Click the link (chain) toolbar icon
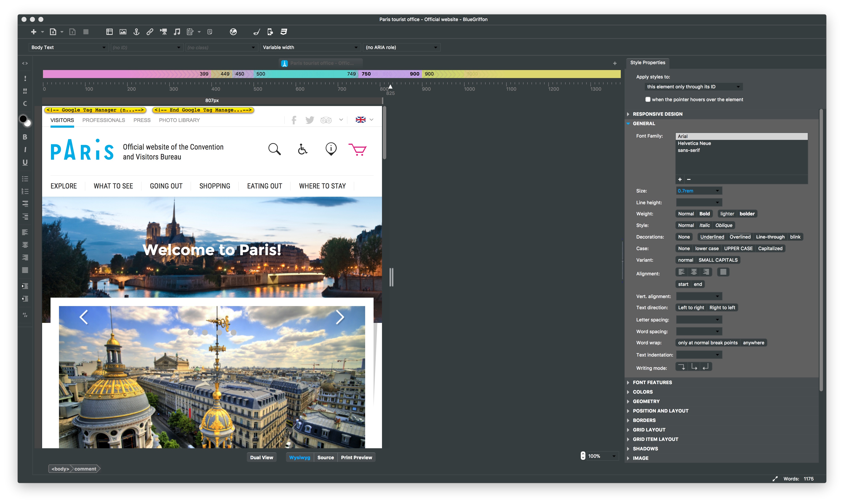 150,32
